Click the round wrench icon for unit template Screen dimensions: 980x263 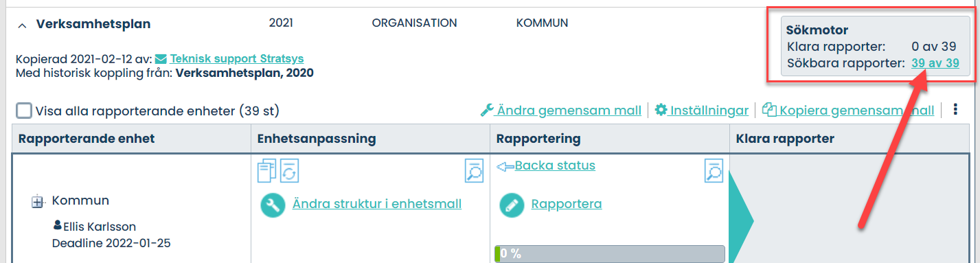coord(273,205)
